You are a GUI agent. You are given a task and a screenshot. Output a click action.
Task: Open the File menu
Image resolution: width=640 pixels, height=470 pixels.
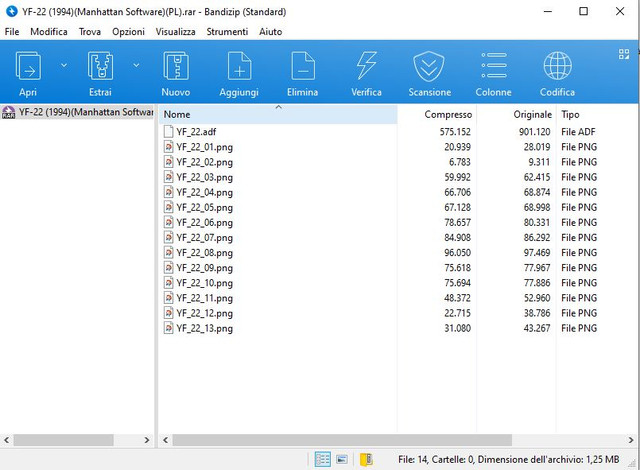click(x=12, y=31)
